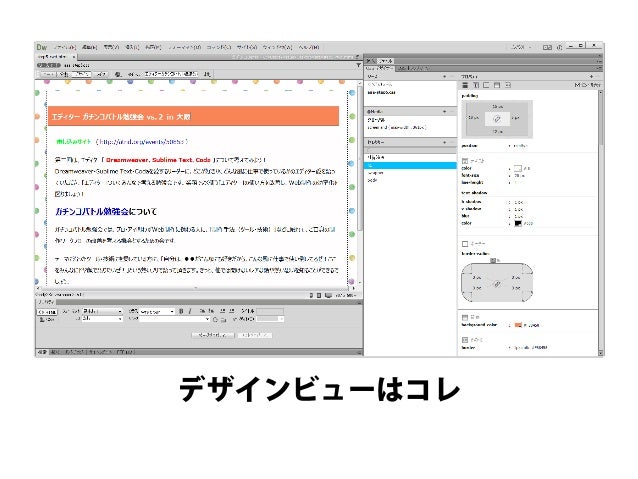The image size is (638, 479).
Task: Click the tablet size icon in status bar
Action: pyautogui.click(x=319, y=295)
